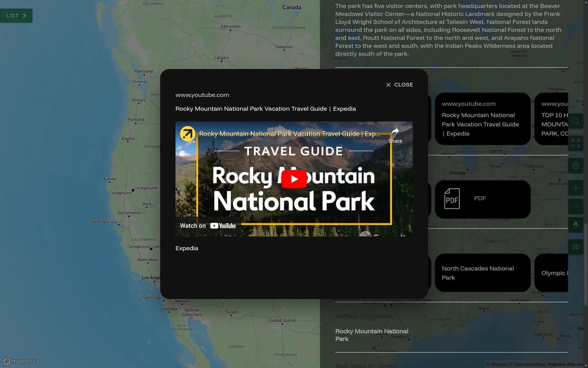Click www.youtube.com text in the popup
588x368 pixels.
pos(202,95)
